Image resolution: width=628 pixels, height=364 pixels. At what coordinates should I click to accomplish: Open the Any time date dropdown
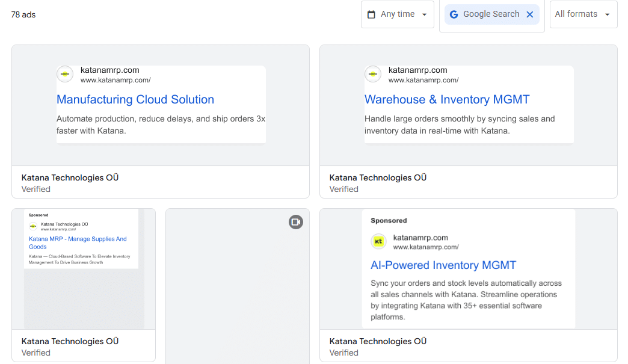tap(398, 14)
